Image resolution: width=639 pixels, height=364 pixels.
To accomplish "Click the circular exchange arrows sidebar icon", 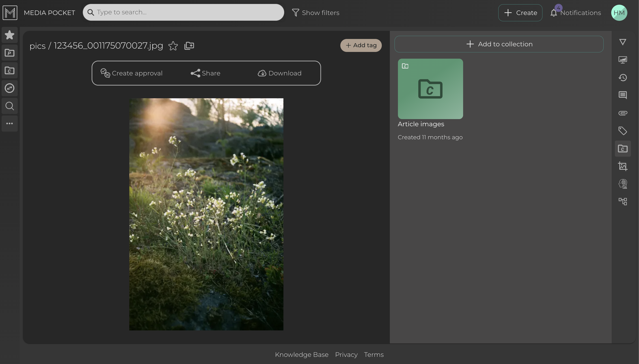I will click(9, 88).
